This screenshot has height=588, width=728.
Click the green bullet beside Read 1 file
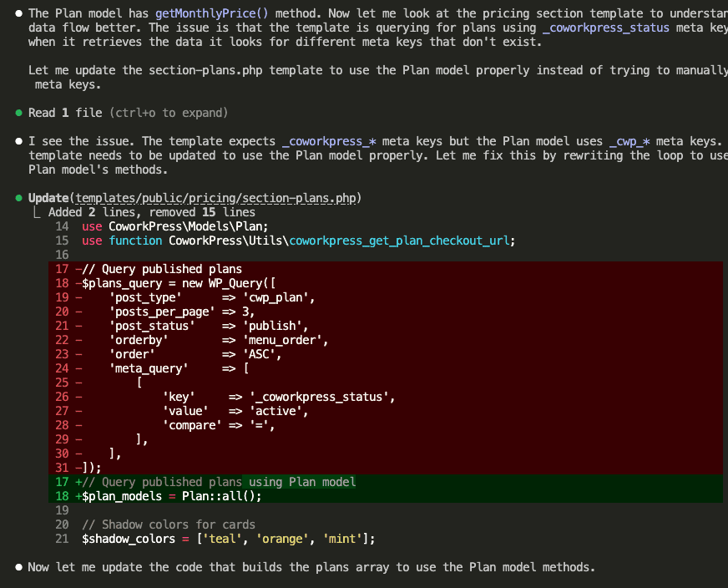click(x=18, y=113)
